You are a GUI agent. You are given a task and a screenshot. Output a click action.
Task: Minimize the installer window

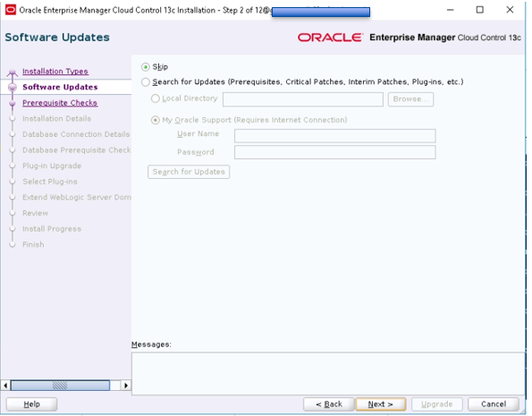pyautogui.click(x=451, y=10)
